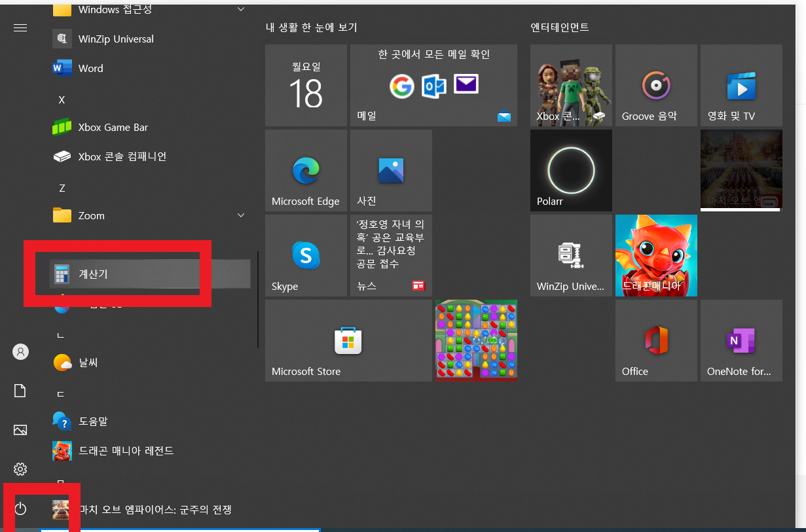
Task: Open the OneNote tile
Action: (741, 340)
